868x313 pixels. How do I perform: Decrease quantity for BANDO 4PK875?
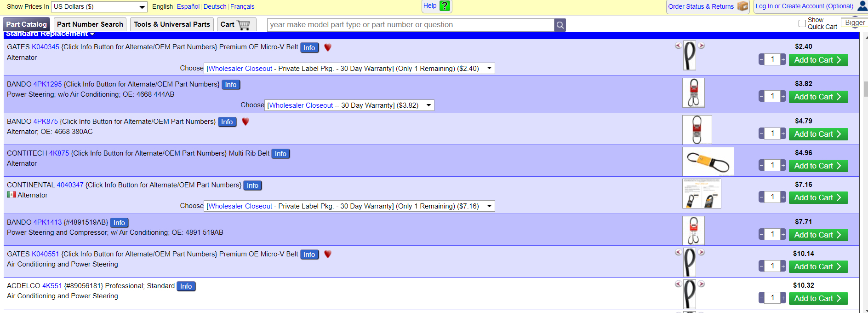point(761,133)
